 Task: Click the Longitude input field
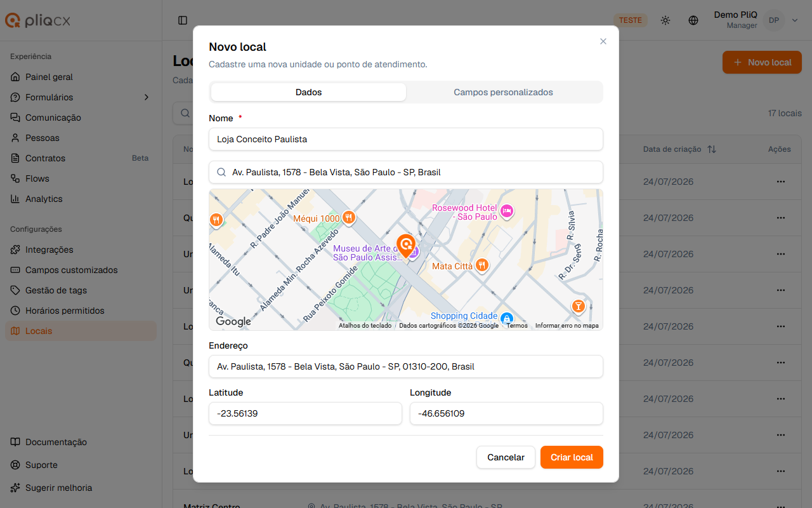[x=506, y=413]
